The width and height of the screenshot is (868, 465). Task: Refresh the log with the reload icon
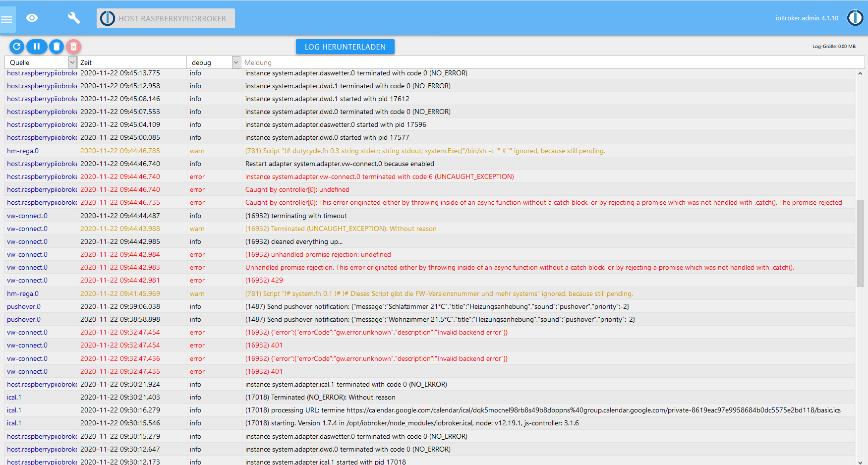tap(17, 47)
